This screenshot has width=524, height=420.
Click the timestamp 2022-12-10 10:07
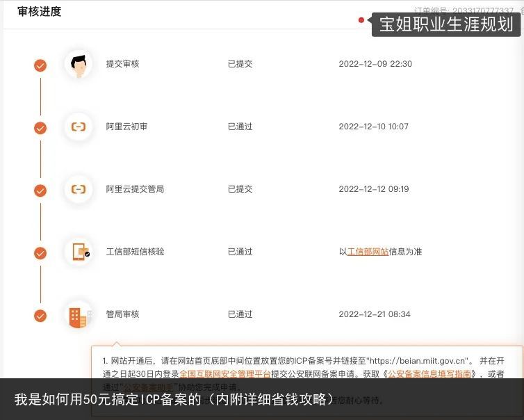(x=374, y=127)
